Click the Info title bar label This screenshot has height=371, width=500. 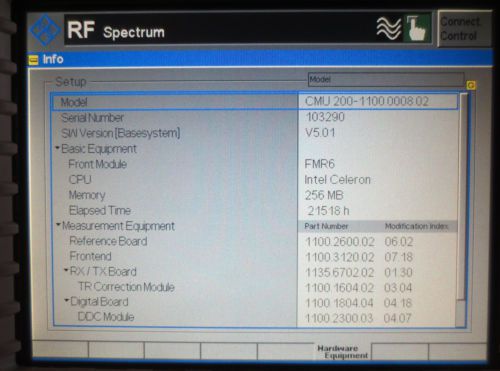[53, 59]
